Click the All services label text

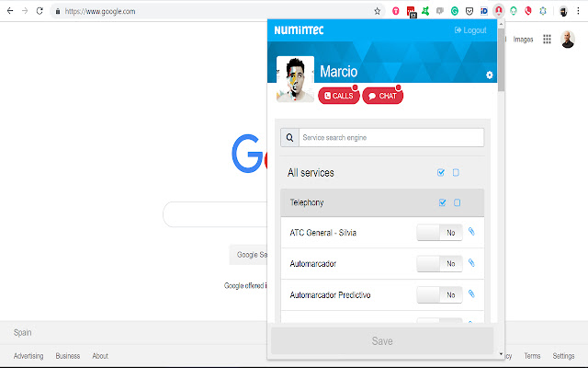click(x=311, y=172)
